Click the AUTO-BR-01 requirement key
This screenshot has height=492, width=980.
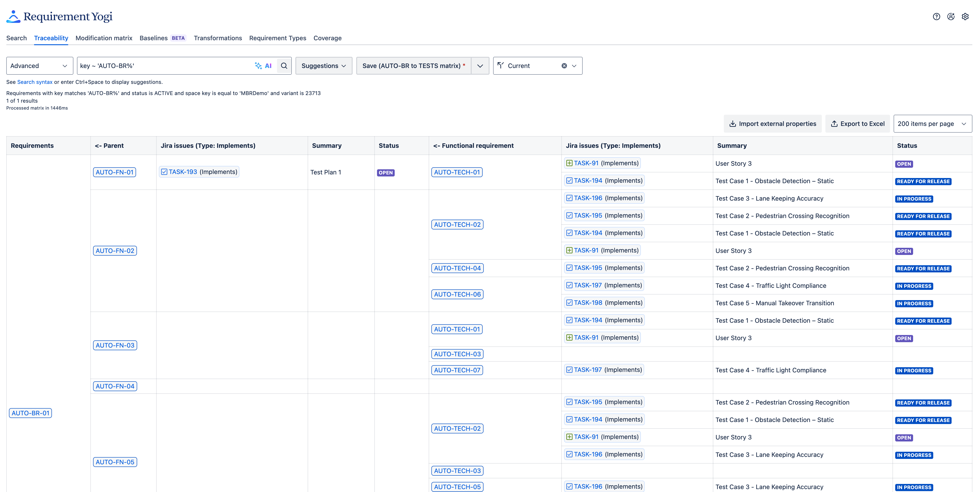[30, 413]
